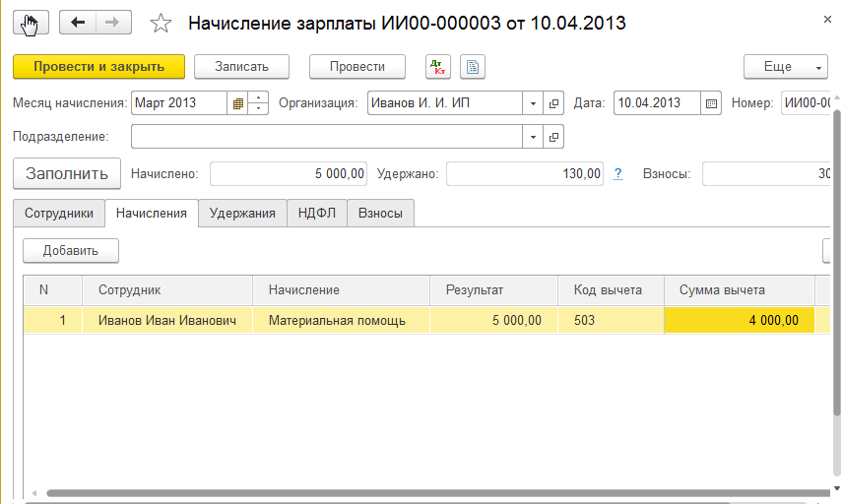Viewport: 842px width, 504px height.
Task: Click the main menu hand icon
Action: [x=31, y=22]
